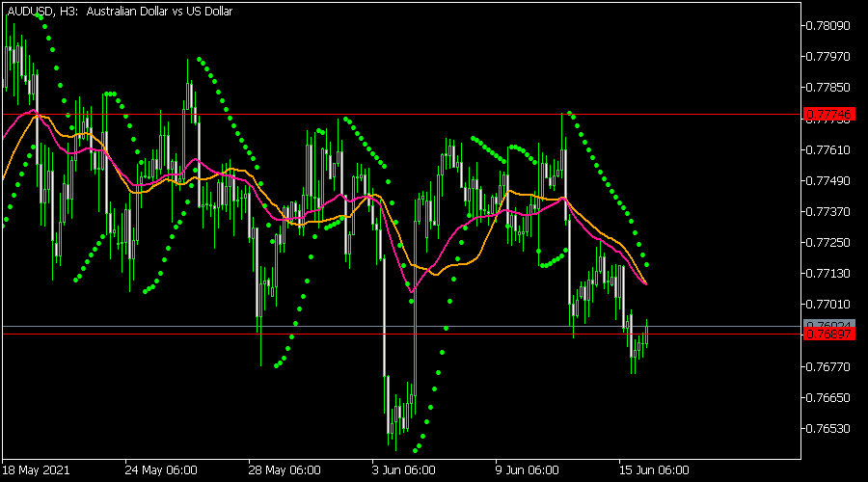Click the time label '24 May 06:00'
Image resolution: width=868 pixels, height=482 pixels.
[x=160, y=470]
